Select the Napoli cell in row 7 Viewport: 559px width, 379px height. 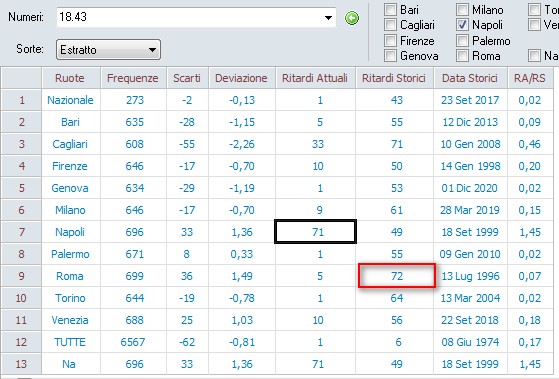click(x=71, y=232)
